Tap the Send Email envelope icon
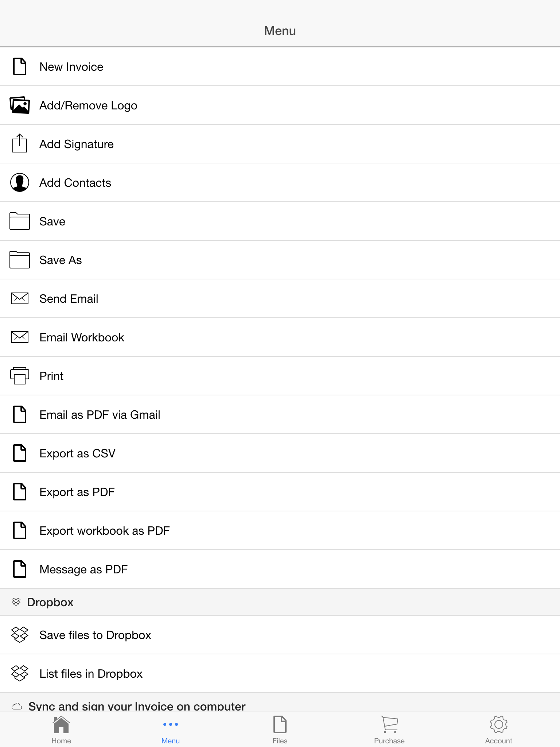This screenshot has width=560, height=747. pos(20,298)
